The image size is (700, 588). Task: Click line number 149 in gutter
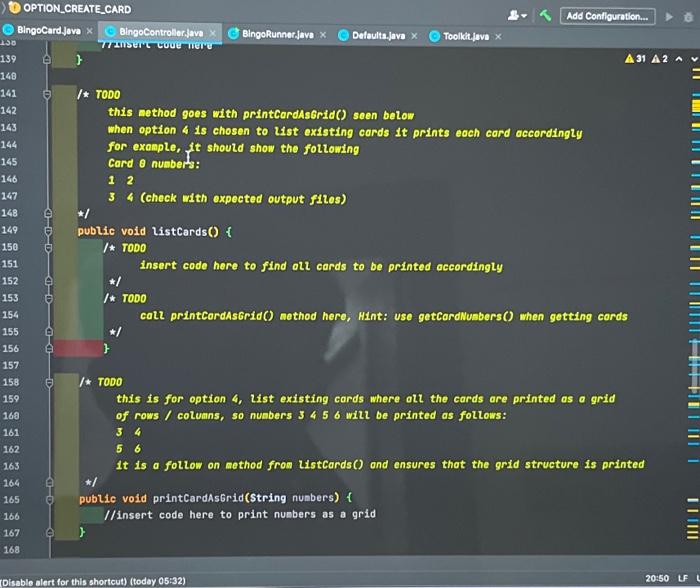(x=9, y=230)
